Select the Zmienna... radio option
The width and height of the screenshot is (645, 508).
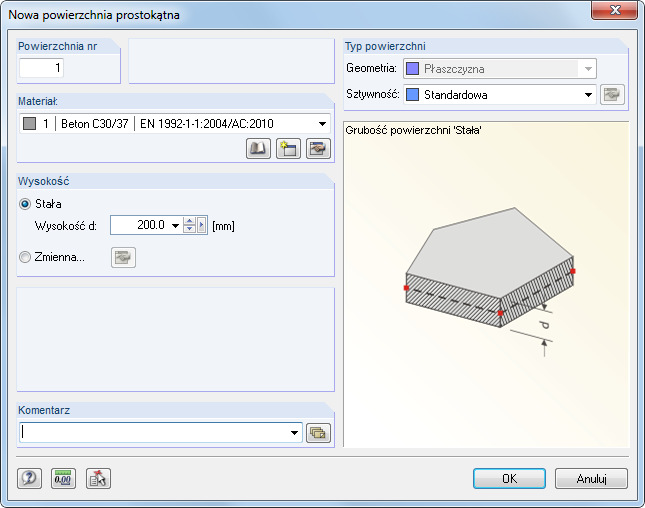[x=25, y=257]
